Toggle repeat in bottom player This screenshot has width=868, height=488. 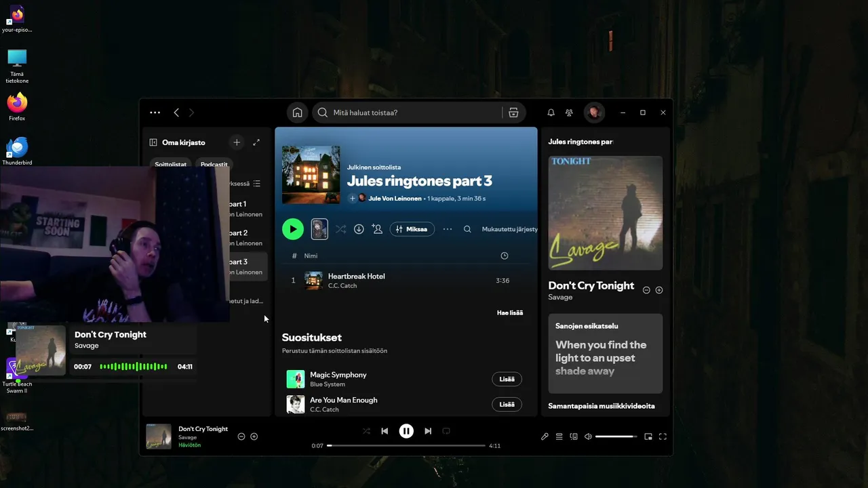[x=446, y=431]
